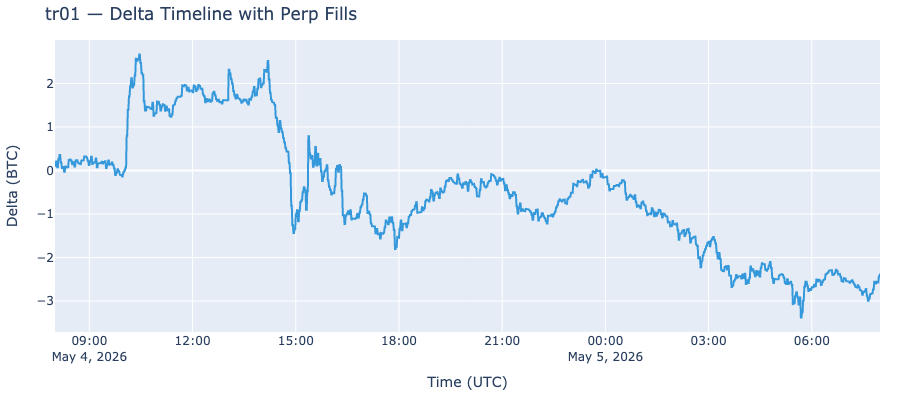900x400 pixels.
Task: Click the 12:00 x-axis tick label
Action: pos(192,341)
